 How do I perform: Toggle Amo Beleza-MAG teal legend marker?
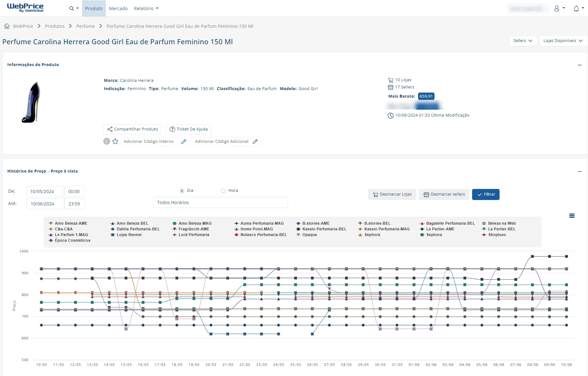point(174,223)
